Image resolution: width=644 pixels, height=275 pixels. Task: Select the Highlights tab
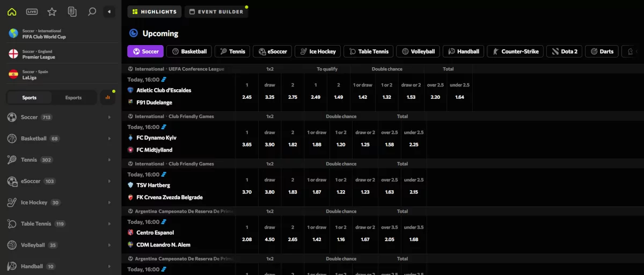tap(155, 12)
